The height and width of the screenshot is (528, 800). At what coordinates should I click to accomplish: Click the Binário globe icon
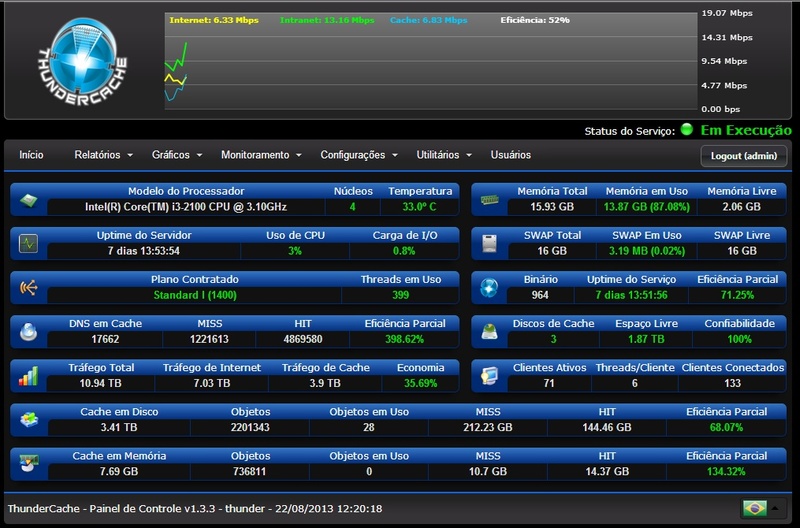pos(489,288)
